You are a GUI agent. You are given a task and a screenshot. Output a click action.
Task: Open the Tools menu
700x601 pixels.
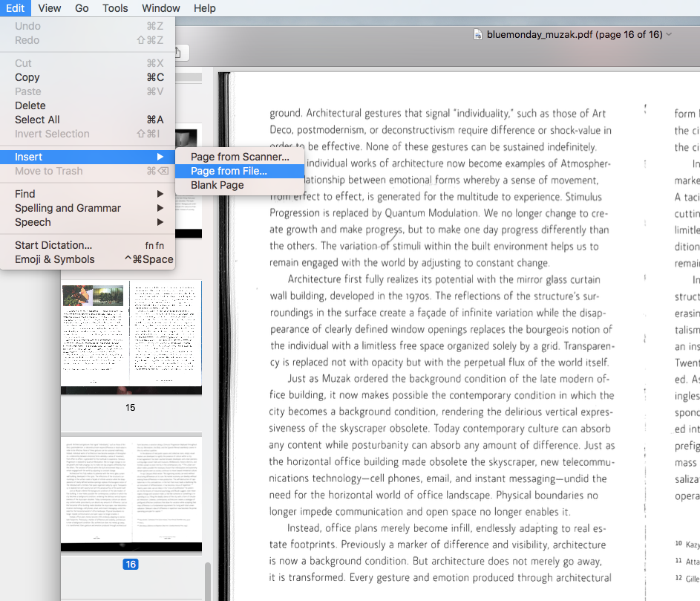[x=115, y=8]
